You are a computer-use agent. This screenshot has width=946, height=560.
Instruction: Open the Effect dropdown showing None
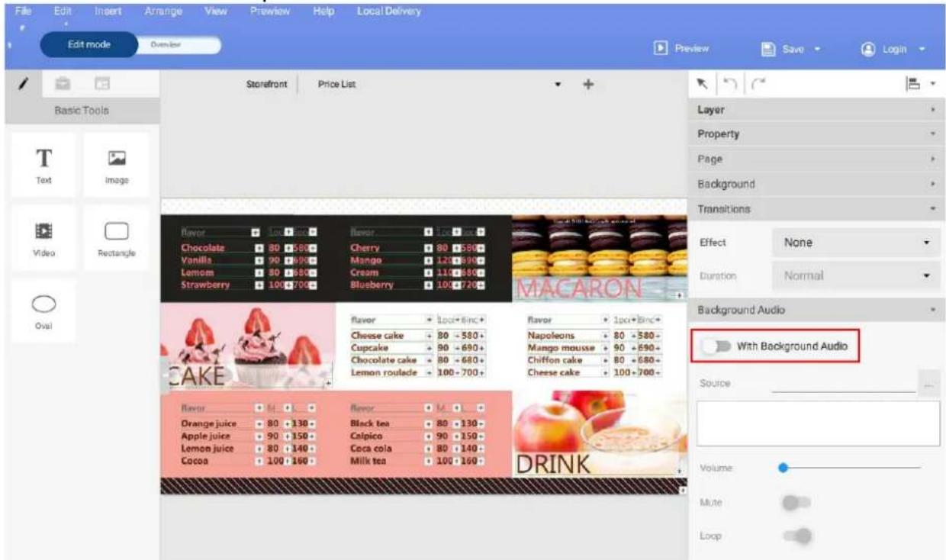(x=856, y=243)
